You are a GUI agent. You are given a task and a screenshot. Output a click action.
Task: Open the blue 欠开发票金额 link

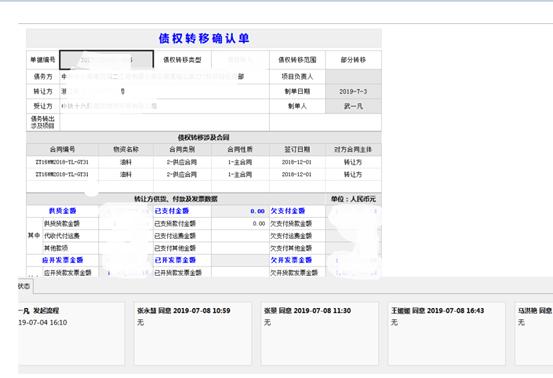(291, 260)
